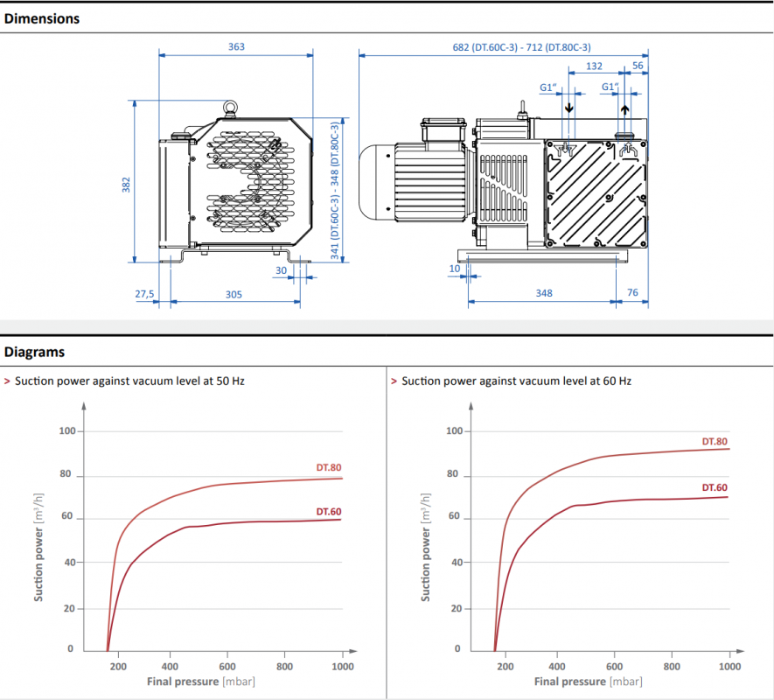Click the fan grille in the front view drawing

[250, 182]
